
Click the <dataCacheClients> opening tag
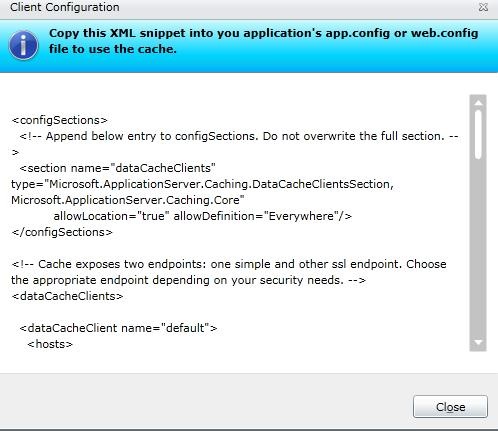click(67, 296)
